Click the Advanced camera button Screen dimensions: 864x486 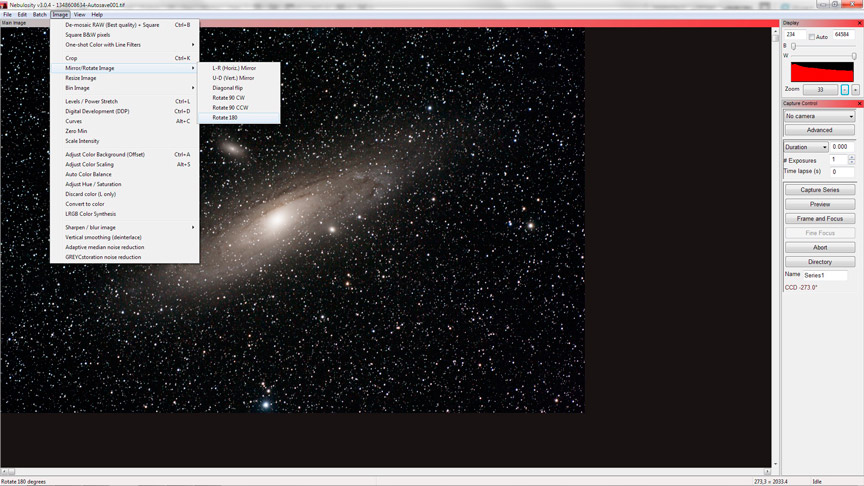point(819,130)
